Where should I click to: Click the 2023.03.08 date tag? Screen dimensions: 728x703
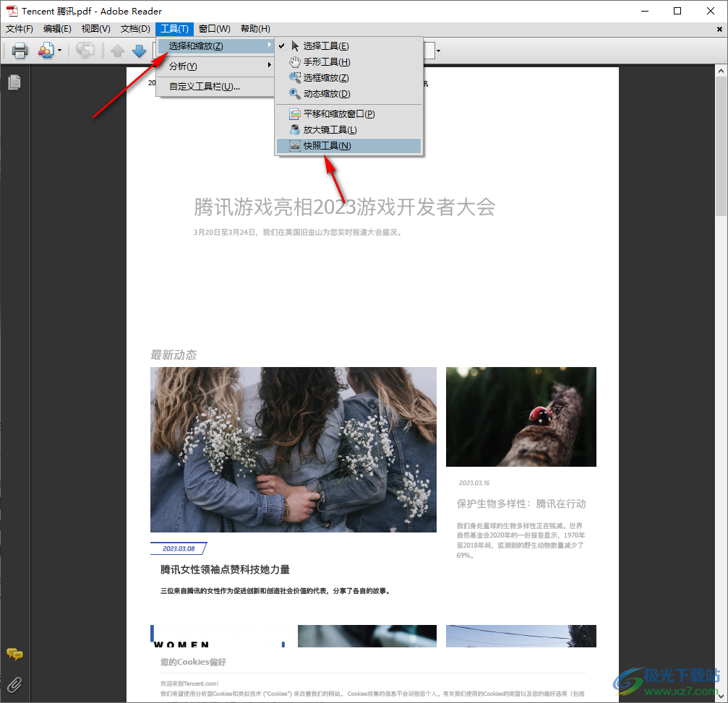coord(179,548)
